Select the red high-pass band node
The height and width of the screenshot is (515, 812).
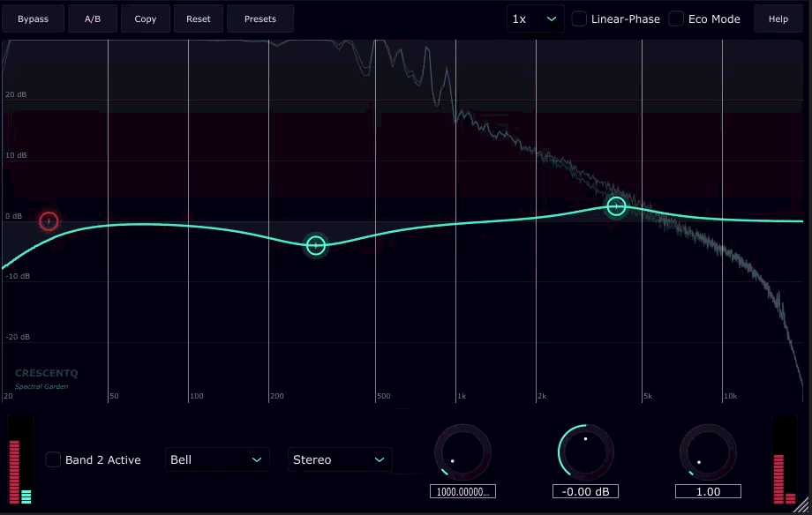tap(49, 221)
